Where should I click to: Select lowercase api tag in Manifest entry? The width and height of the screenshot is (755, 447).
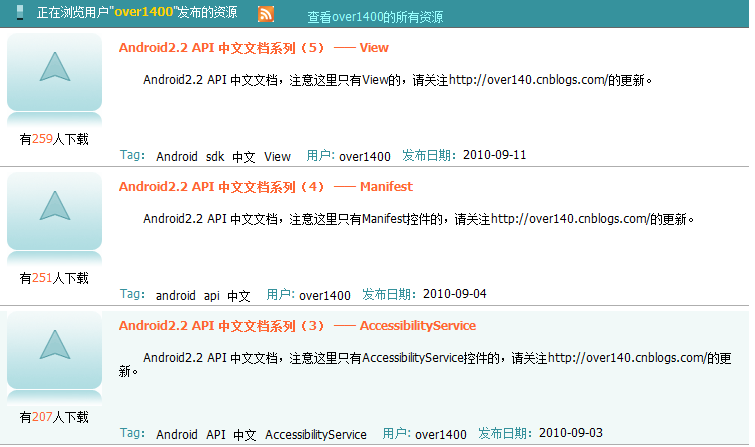(212, 295)
